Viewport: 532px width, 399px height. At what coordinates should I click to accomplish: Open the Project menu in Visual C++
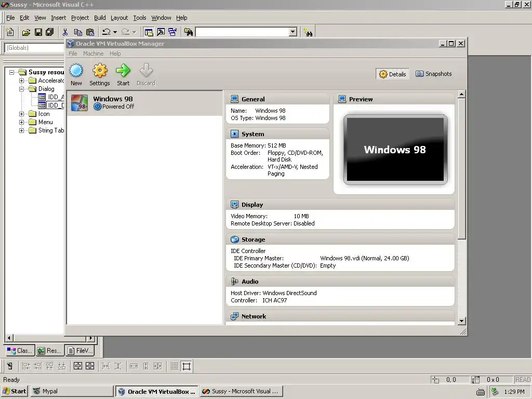pos(79,18)
